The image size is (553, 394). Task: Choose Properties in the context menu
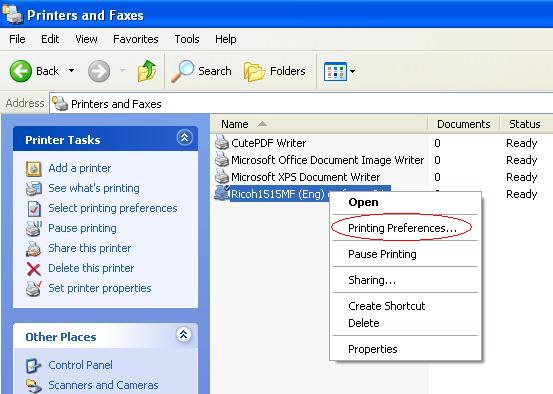tap(406, 349)
